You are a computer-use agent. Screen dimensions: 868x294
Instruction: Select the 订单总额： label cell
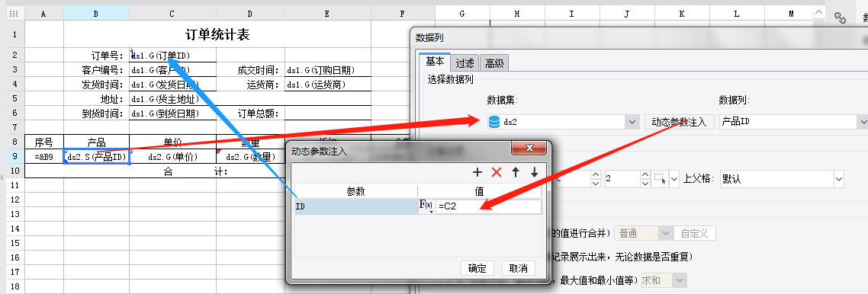pos(251,113)
